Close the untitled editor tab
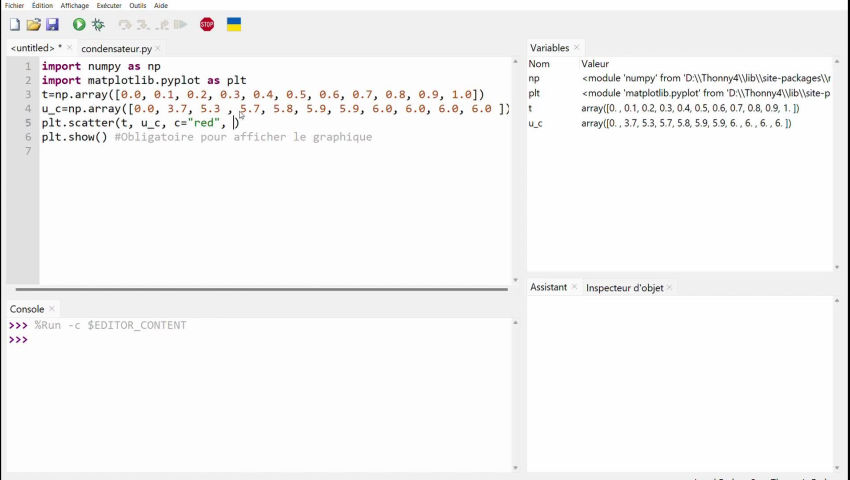The image size is (850, 480). pos(70,48)
